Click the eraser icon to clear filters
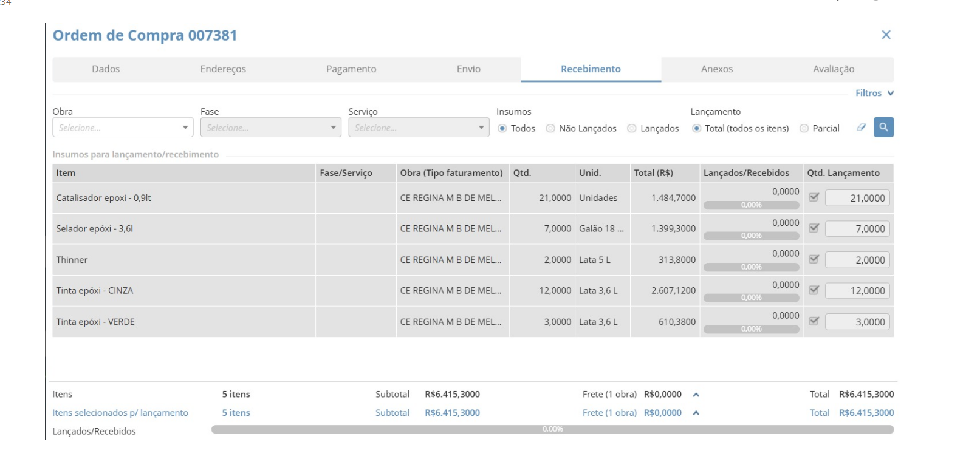 click(861, 128)
